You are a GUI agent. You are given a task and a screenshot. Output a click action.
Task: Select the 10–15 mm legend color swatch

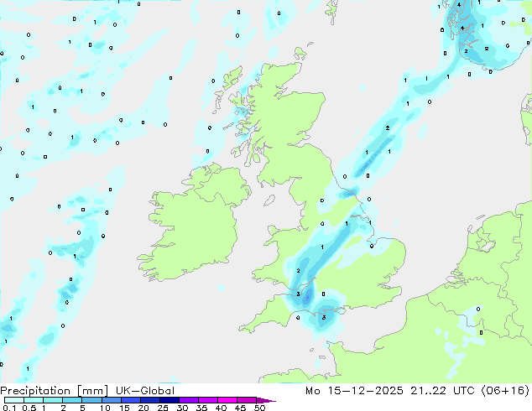(x=111, y=400)
